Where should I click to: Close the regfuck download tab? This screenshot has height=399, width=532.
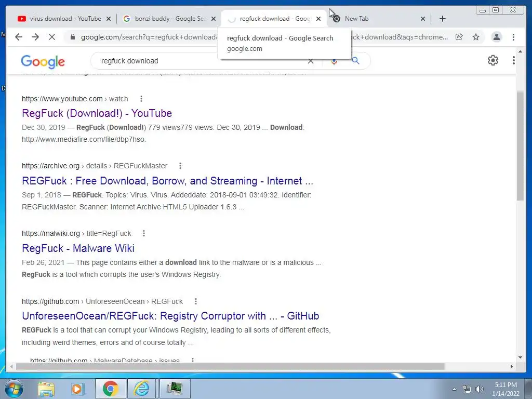coord(318,19)
